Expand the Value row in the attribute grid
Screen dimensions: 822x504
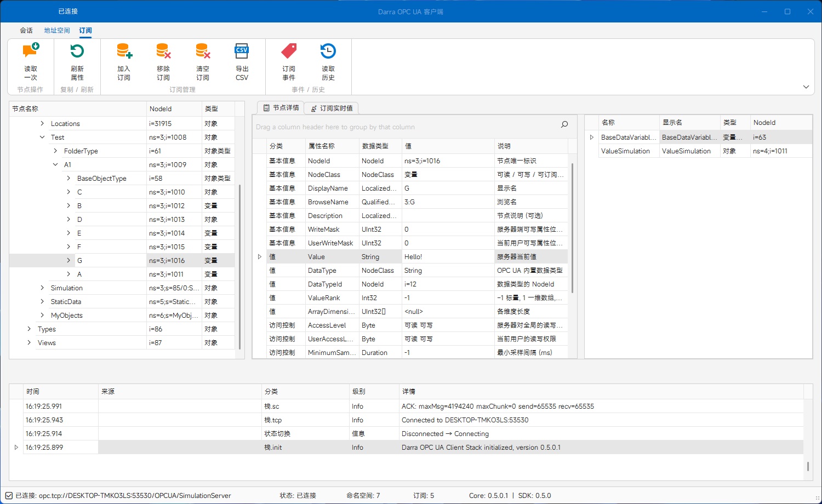[x=260, y=257]
